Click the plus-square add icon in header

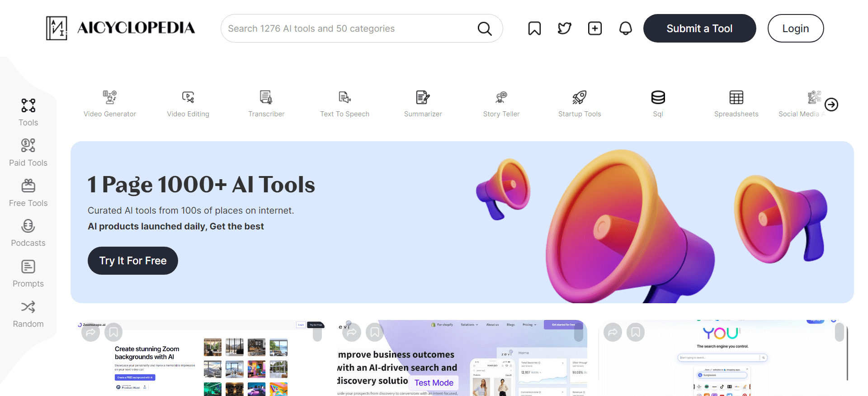pyautogui.click(x=594, y=29)
